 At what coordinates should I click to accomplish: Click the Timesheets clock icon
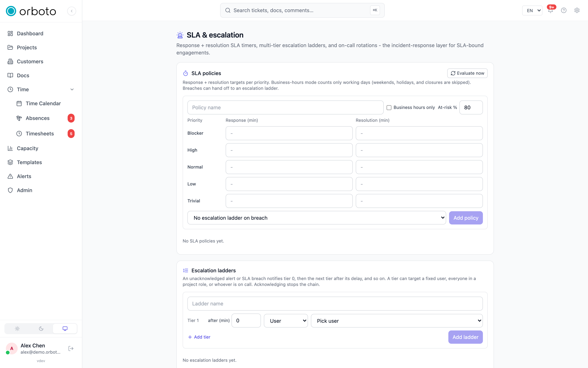click(x=19, y=134)
